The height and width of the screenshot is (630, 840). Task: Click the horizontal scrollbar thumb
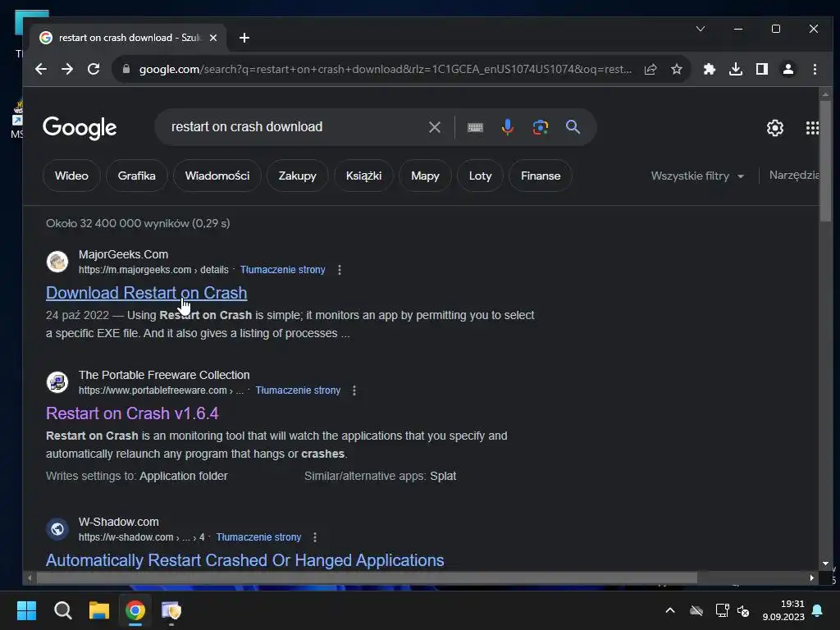(x=367, y=578)
